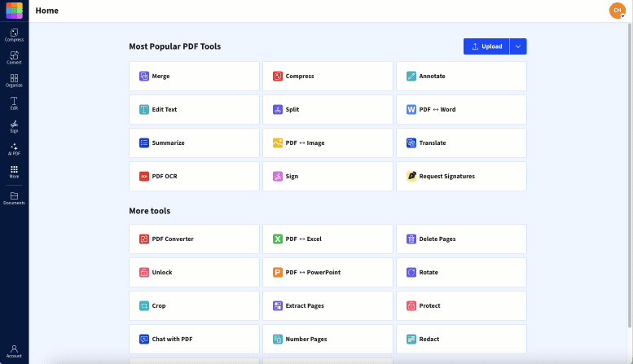
Task: Open the Delete Pages card
Action: point(461,239)
